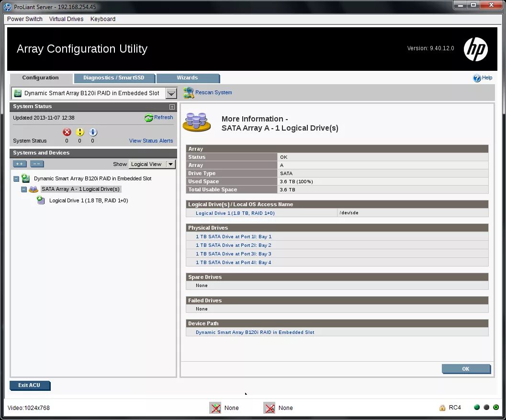Open the Help link
This screenshot has height=420, width=506.
pos(487,78)
